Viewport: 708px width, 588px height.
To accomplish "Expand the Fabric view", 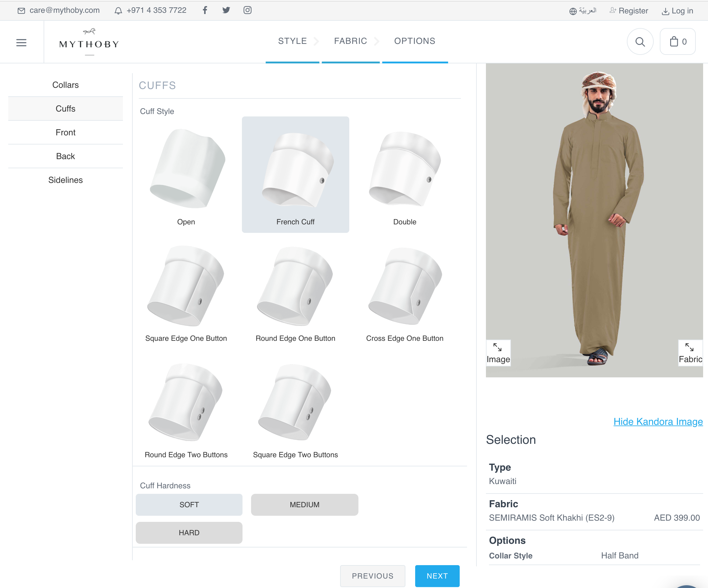I will click(691, 353).
